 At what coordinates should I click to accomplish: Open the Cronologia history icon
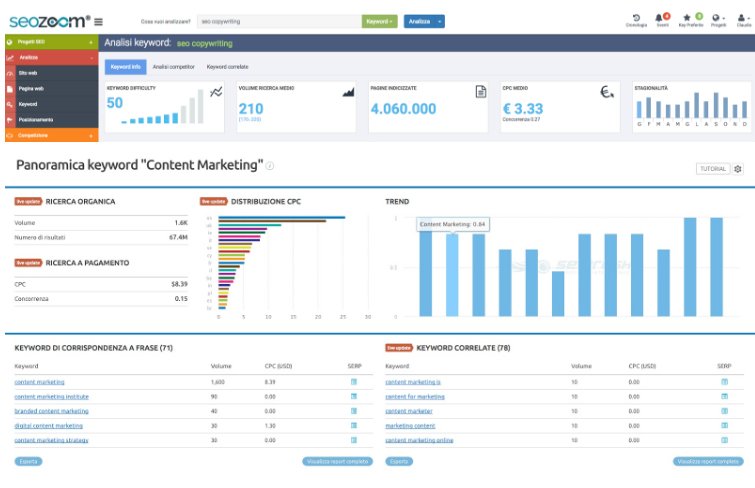click(636, 20)
